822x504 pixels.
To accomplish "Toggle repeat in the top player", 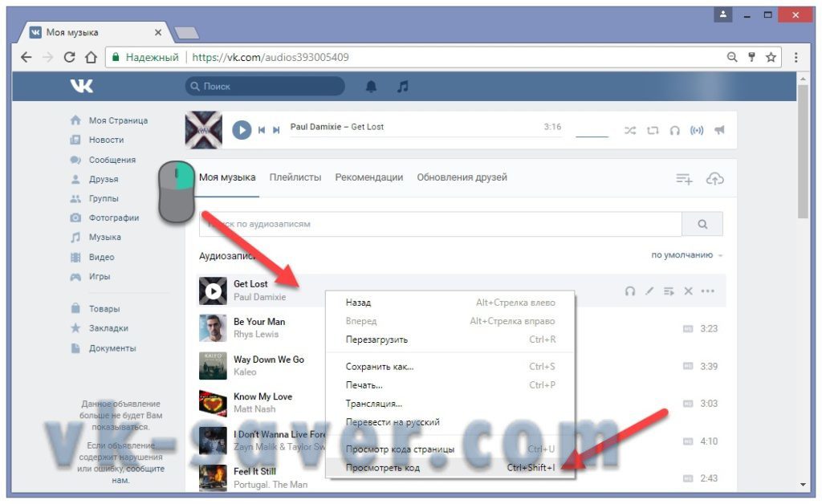I will (653, 131).
